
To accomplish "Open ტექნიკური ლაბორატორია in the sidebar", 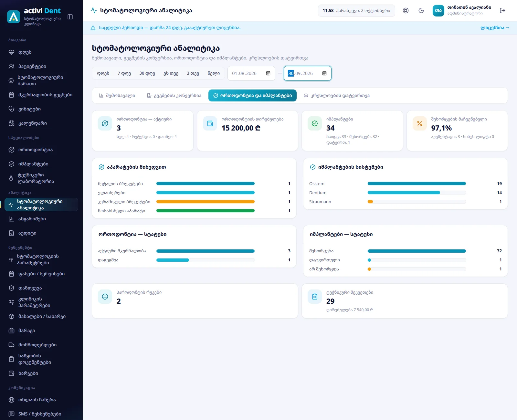I will pos(41,178).
